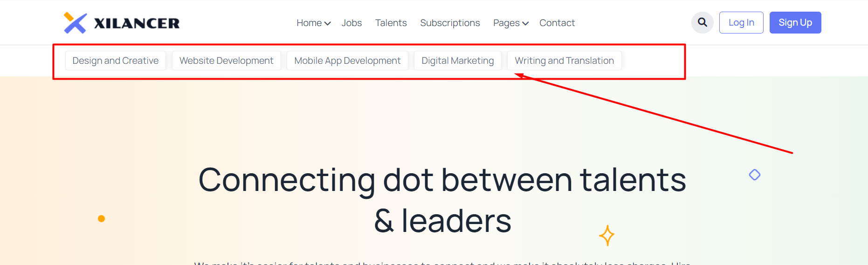Click the orange four-point sparkle star
Screen dimensions: 868x265
click(x=606, y=235)
